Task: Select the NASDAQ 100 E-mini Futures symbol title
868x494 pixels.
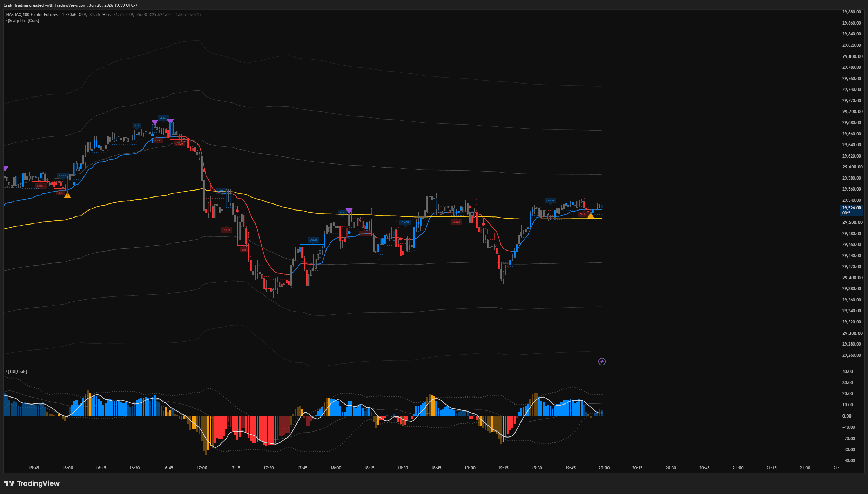Action: [32, 15]
